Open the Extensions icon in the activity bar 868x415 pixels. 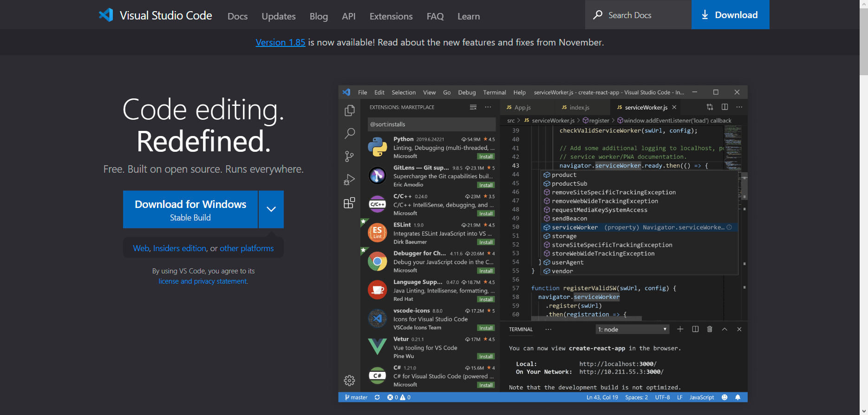(x=349, y=203)
